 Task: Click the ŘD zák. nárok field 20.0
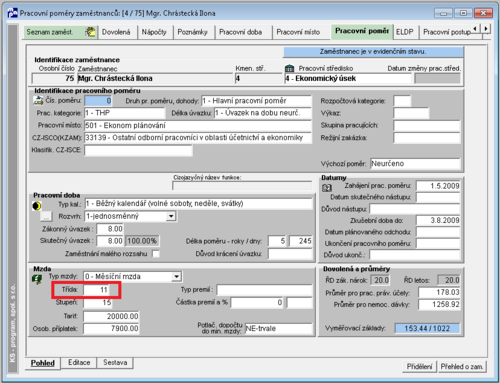pyautogui.click(x=381, y=280)
